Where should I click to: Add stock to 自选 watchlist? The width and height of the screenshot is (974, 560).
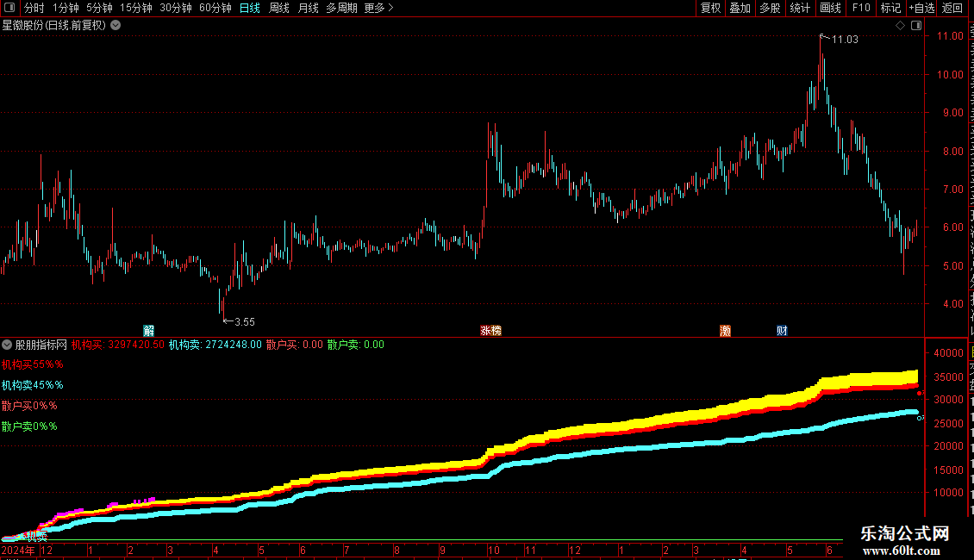921,8
